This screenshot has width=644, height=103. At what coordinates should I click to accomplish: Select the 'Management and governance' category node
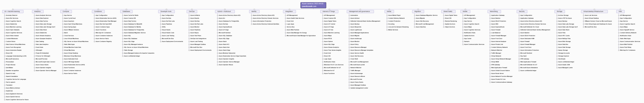360,12
